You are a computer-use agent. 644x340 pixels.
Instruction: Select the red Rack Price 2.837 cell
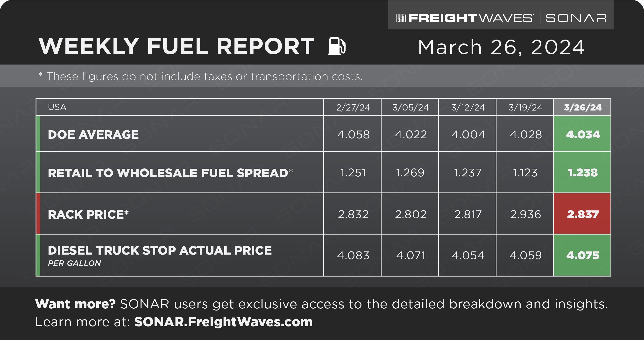click(582, 214)
